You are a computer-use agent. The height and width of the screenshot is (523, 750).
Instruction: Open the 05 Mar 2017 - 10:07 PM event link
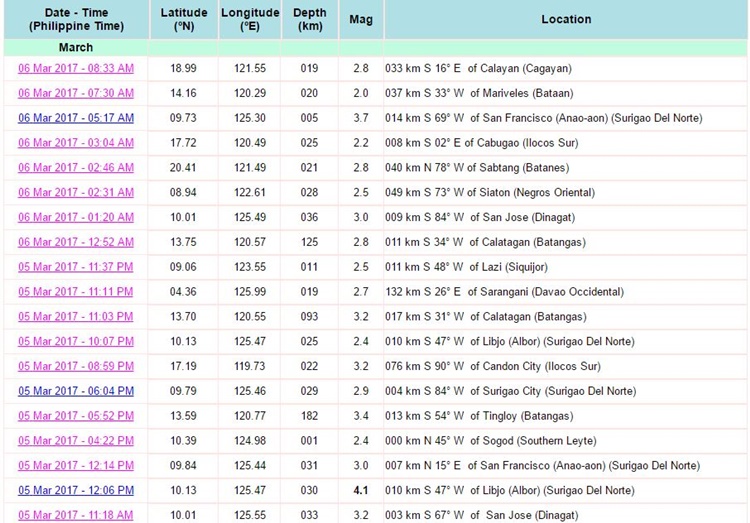click(76, 342)
